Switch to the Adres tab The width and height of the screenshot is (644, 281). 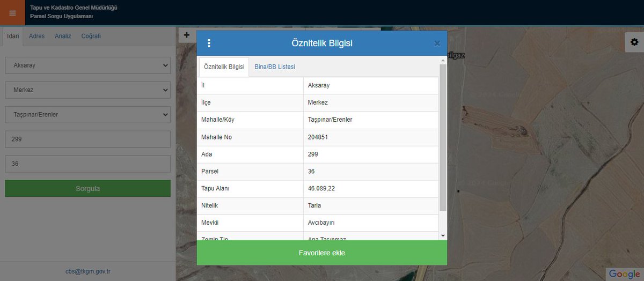(x=37, y=36)
